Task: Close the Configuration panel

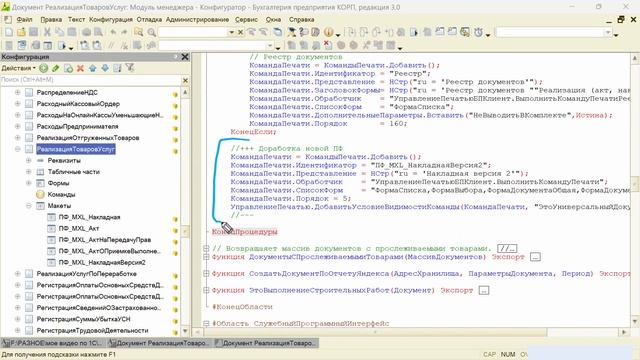Action: pyautogui.click(x=185, y=57)
